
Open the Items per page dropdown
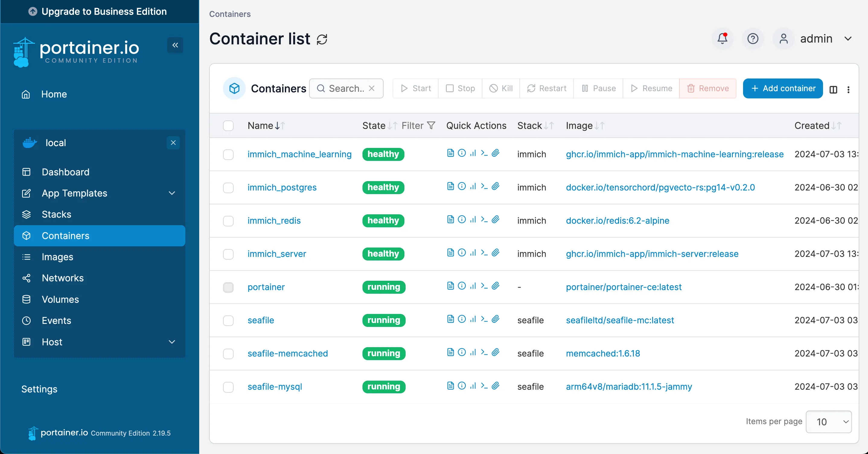click(x=828, y=422)
